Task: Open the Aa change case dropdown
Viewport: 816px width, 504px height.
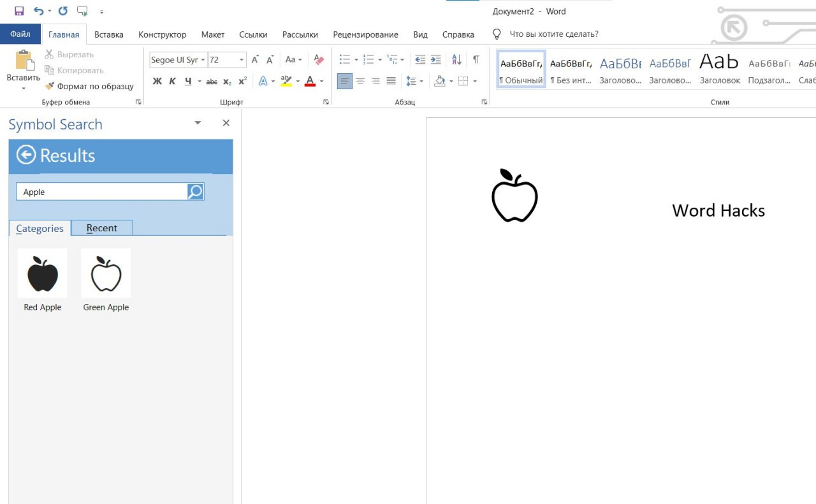Action: 293,60
